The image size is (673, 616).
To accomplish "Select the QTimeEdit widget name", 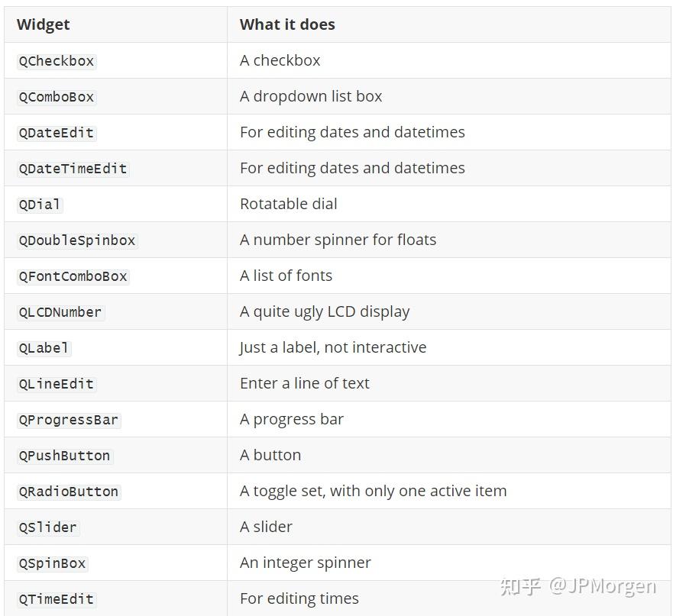I will pyautogui.click(x=57, y=599).
